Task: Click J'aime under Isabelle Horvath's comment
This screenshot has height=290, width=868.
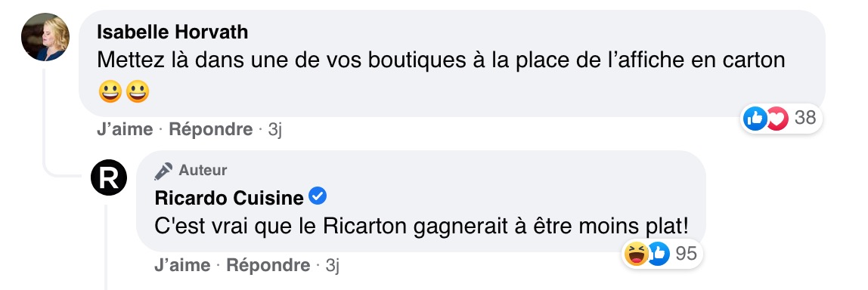Action: pos(125,129)
